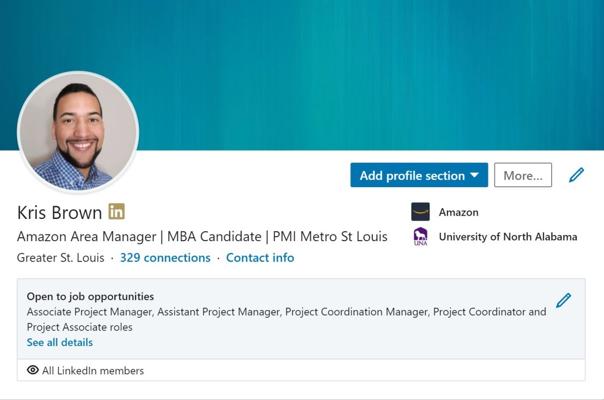
Task: Click the All LinkedIn members visibility label
Action: [x=93, y=370]
